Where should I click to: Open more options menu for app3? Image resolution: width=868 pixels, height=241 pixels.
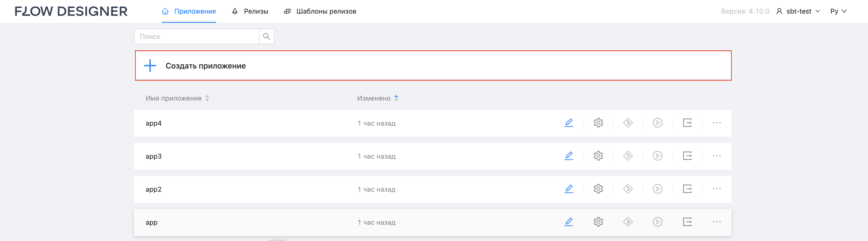pyautogui.click(x=717, y=156)
